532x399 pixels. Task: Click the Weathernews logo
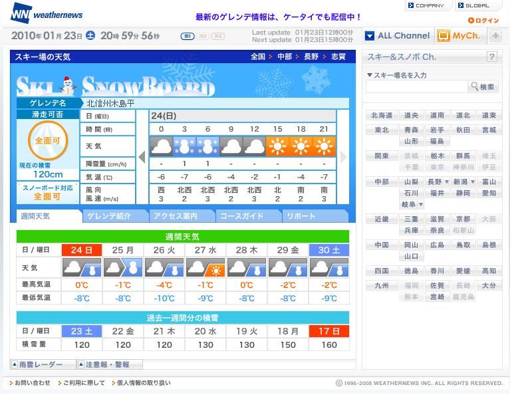click(x=47, y=13)
